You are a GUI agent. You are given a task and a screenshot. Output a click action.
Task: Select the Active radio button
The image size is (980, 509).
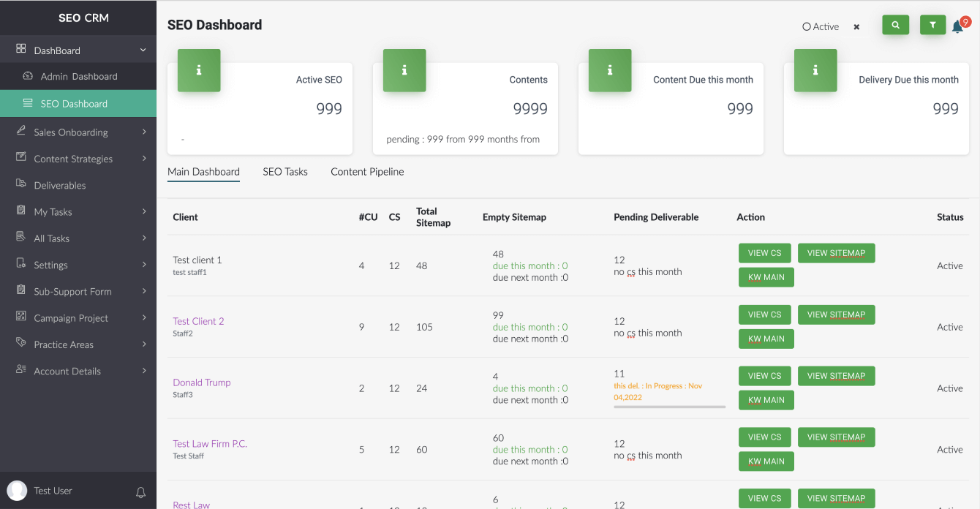(807, 26)
